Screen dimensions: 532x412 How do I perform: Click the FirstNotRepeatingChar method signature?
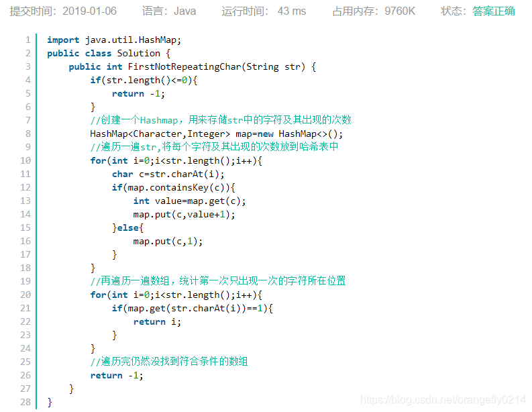coord(193,67)
